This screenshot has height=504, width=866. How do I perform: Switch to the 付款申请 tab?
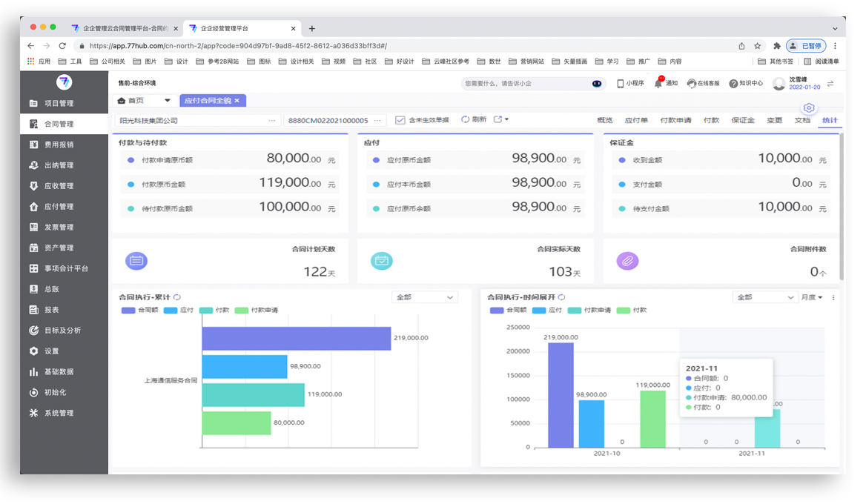[x=675, y=120]
